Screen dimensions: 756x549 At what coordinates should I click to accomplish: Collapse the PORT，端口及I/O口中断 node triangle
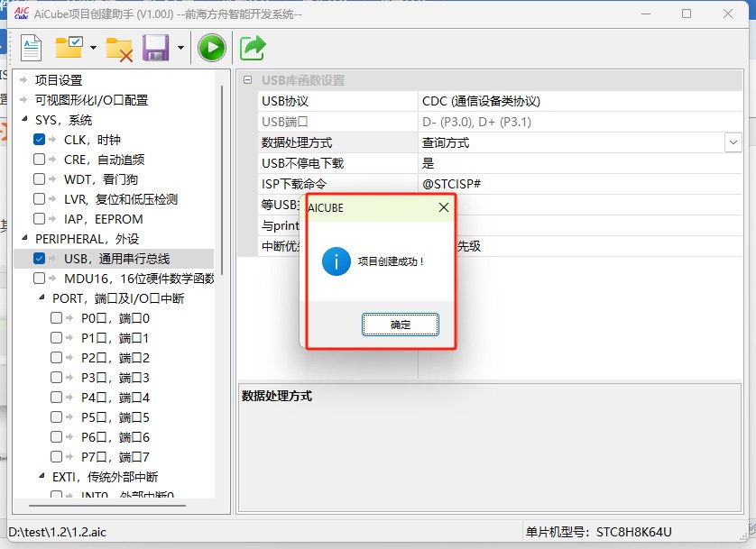41,297
